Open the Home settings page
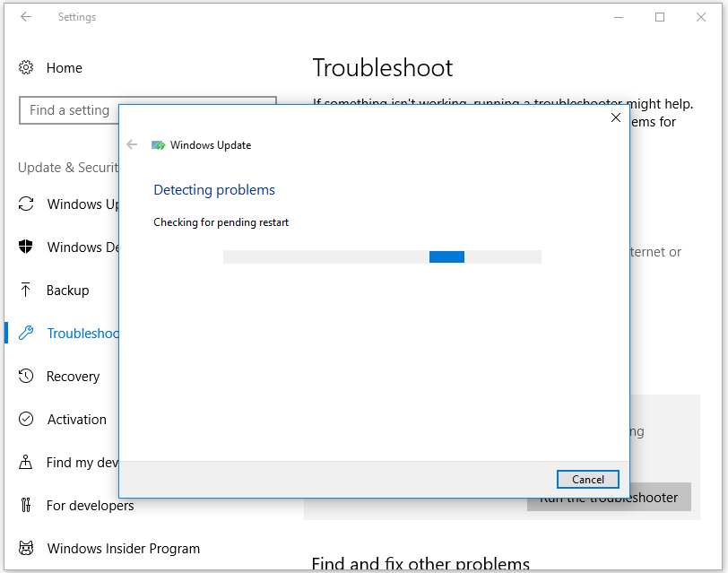 (x=64, y=68)
